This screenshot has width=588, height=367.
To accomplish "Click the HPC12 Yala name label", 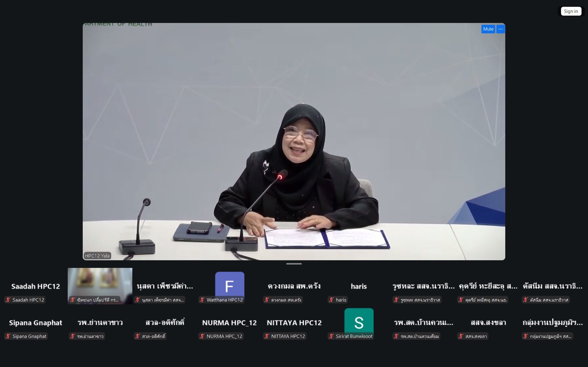I will pyautogui.click(x=97, y=256).
